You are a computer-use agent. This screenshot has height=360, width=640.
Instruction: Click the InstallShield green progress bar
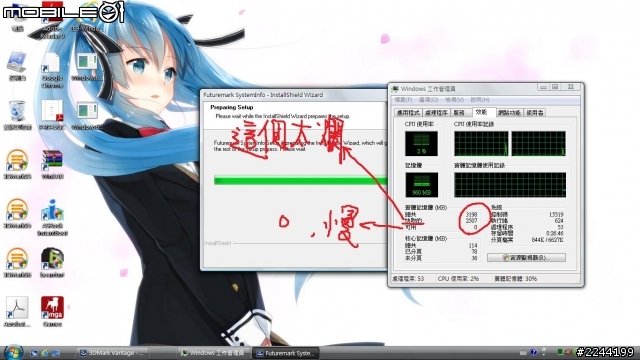(300, 180)
